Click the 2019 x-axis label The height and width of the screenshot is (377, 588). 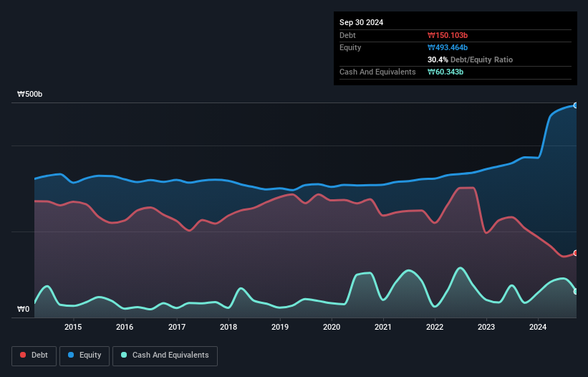(280, 327)
